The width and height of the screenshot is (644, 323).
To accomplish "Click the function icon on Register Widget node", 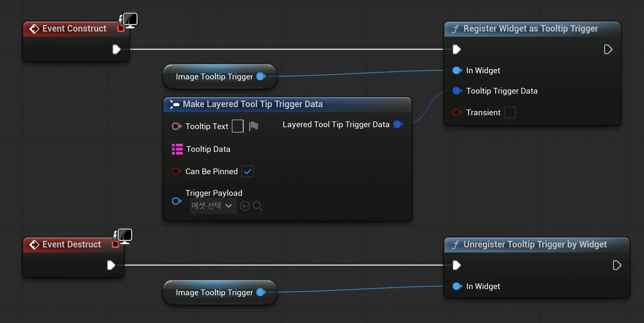I will [455, 29].
